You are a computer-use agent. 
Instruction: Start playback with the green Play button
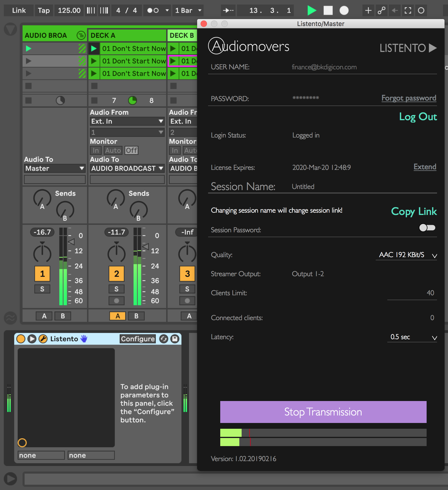(312, 10)
